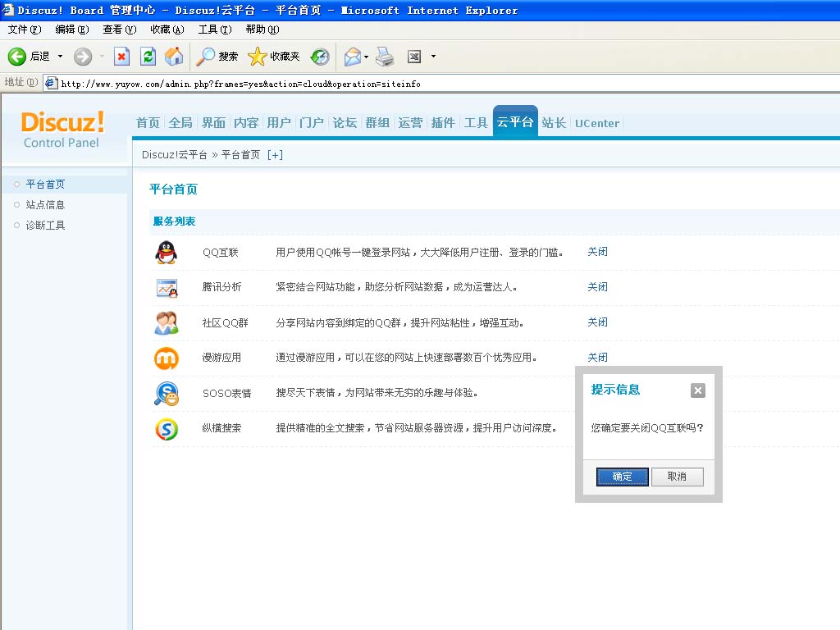The image size is (840, 630).
Task: Click the QQ penguin icon
Action: click(166, 253)
